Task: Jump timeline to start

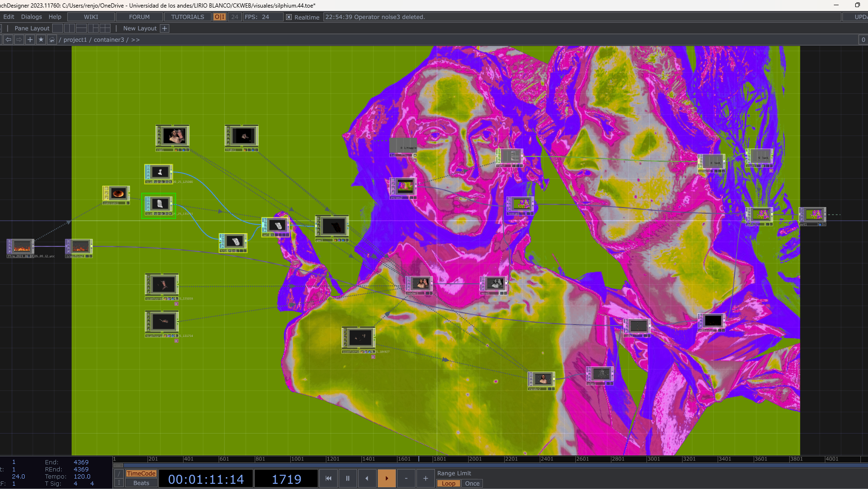Action: 328,479
